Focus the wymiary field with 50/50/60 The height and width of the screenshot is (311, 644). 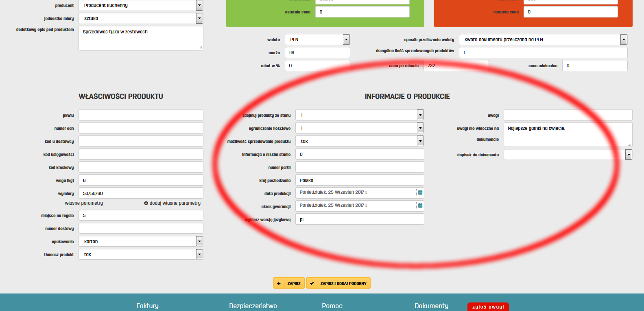click(x=141, y=193)
